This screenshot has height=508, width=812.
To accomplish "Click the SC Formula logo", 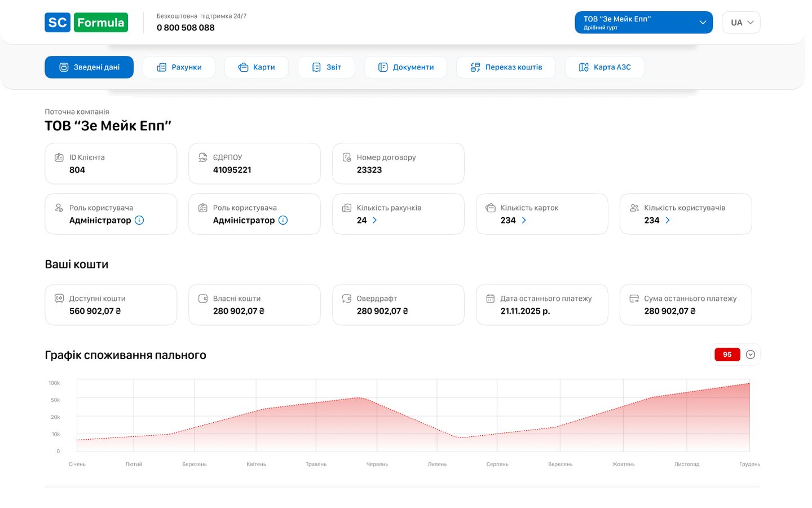I will (86, 23).
